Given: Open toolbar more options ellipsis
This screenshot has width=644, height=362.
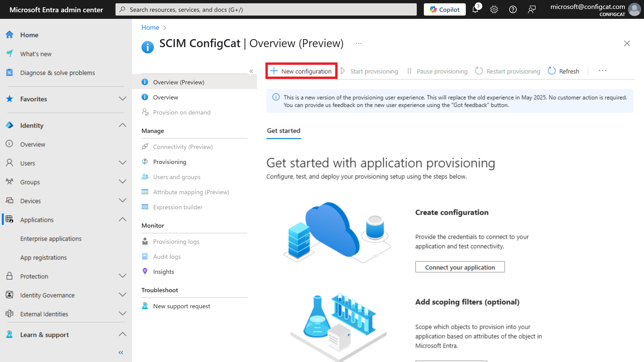Looking at the screenshot, I should (x=603, y=71).
